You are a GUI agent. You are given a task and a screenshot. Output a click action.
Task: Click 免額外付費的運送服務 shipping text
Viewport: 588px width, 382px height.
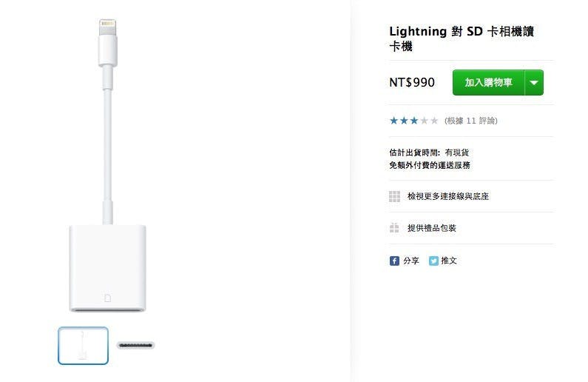tap(430, 165)
